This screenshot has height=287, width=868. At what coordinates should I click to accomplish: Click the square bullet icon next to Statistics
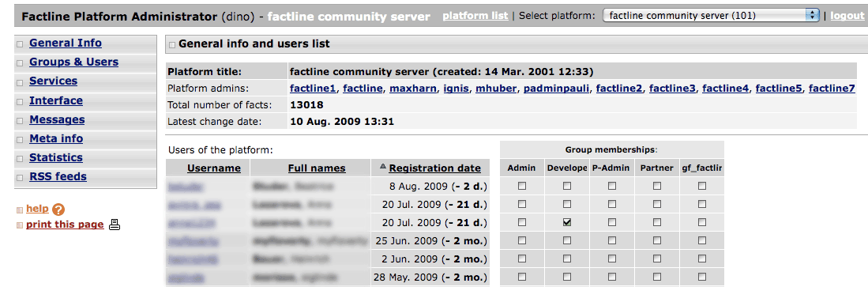tap(20, 158)
